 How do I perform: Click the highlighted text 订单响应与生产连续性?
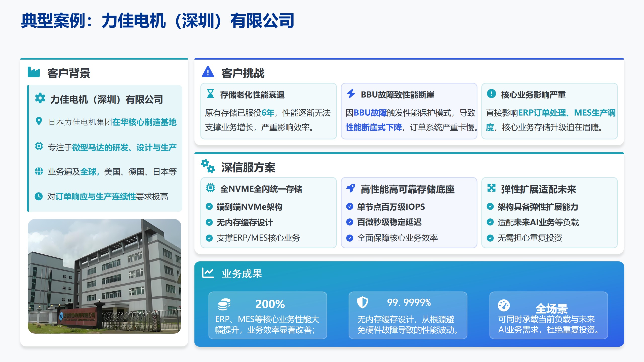click(x=96, y=197)
